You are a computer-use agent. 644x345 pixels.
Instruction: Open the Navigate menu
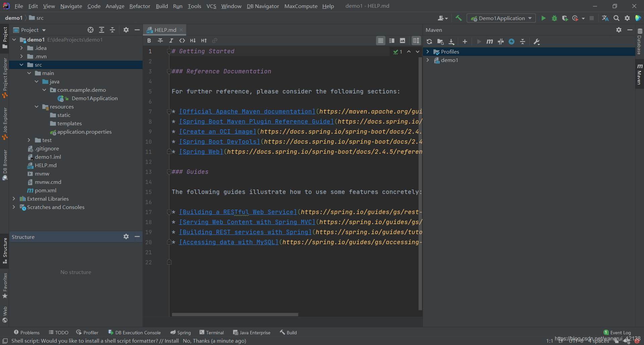pos(71,6)
